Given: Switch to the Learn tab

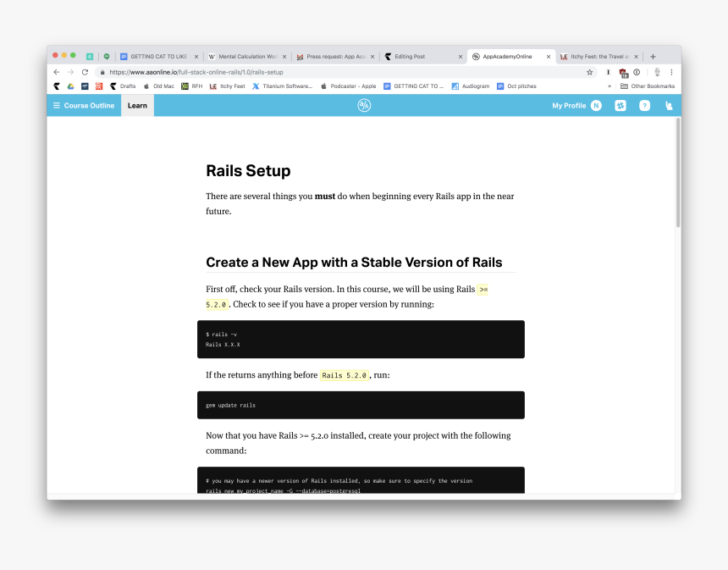Looking at the screenshot, I should click(137, 106).
